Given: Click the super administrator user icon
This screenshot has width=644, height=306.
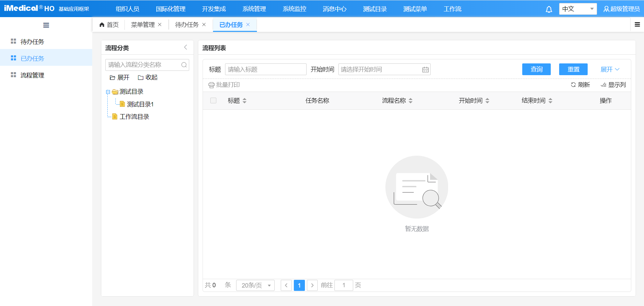Looking at the screenshot, I should (606, 9).
